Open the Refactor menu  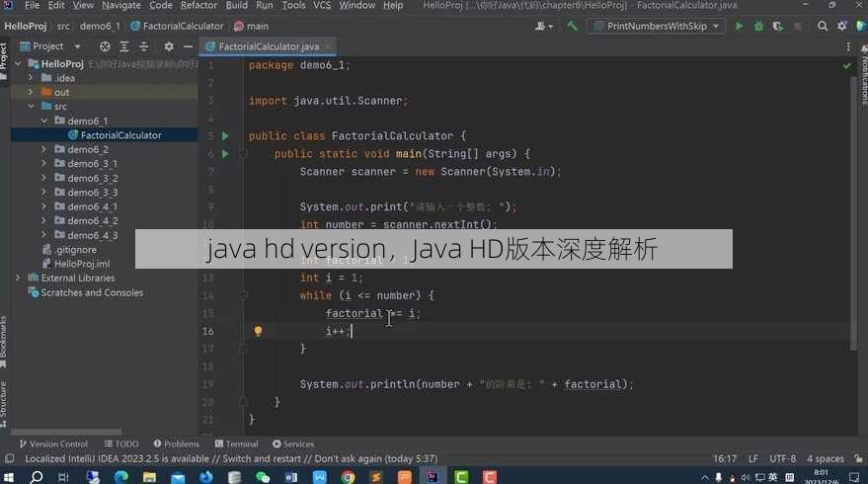click(198, 6)
